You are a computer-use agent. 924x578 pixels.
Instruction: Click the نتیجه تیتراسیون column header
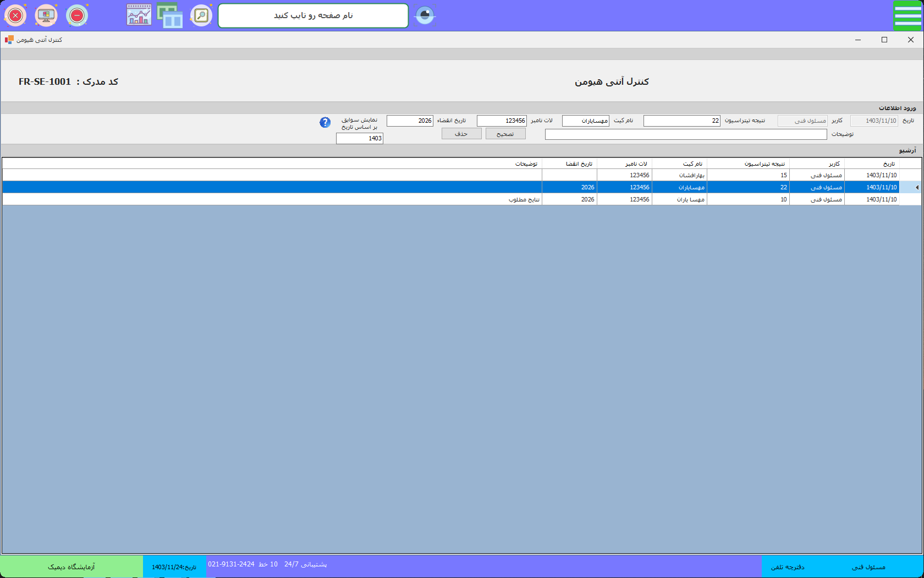pos(764,163)
